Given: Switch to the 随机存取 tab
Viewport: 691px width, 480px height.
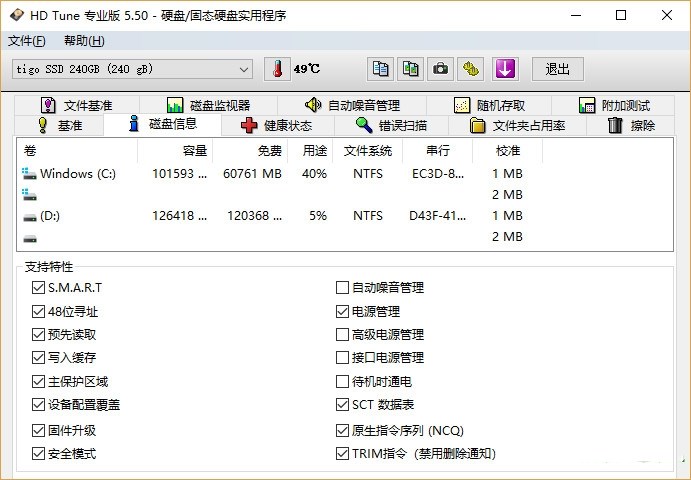Looking at the screenshot, I should 489,105.
